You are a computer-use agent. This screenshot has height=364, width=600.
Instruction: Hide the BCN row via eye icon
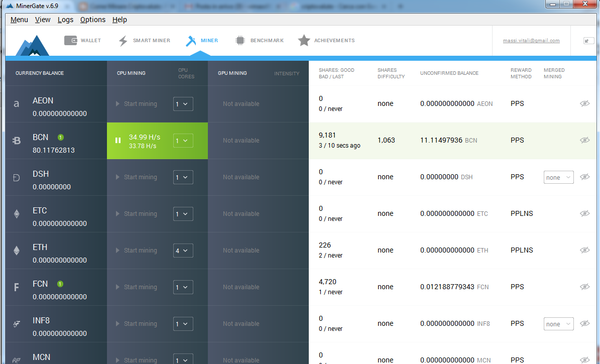(585, 140)
